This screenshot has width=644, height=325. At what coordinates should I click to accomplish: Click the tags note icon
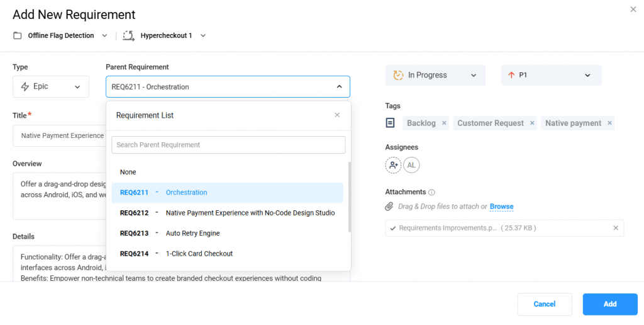391,123
